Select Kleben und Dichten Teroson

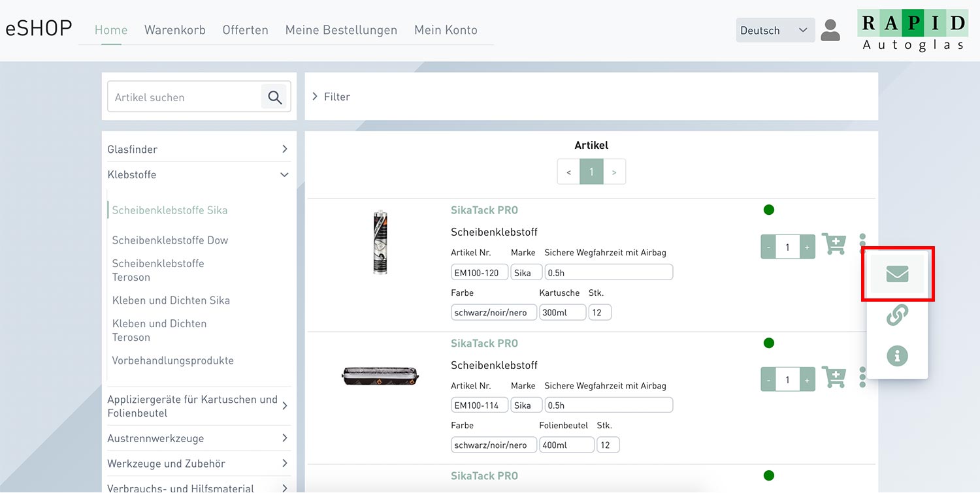tap(159, 330)
